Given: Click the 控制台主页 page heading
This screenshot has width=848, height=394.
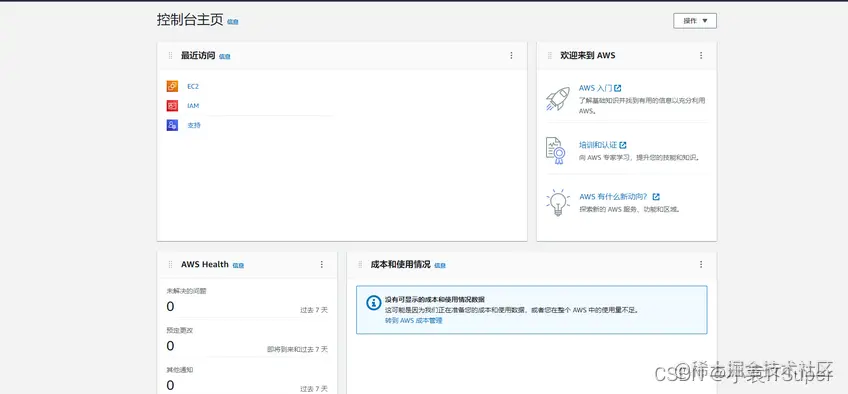Looking at the screenshot, I should point(190,20).
